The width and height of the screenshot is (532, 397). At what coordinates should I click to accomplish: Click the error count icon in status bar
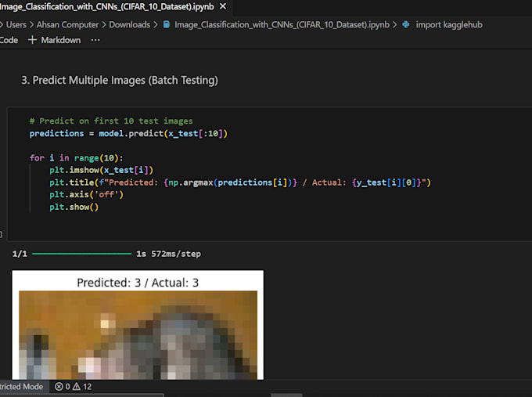59,387
